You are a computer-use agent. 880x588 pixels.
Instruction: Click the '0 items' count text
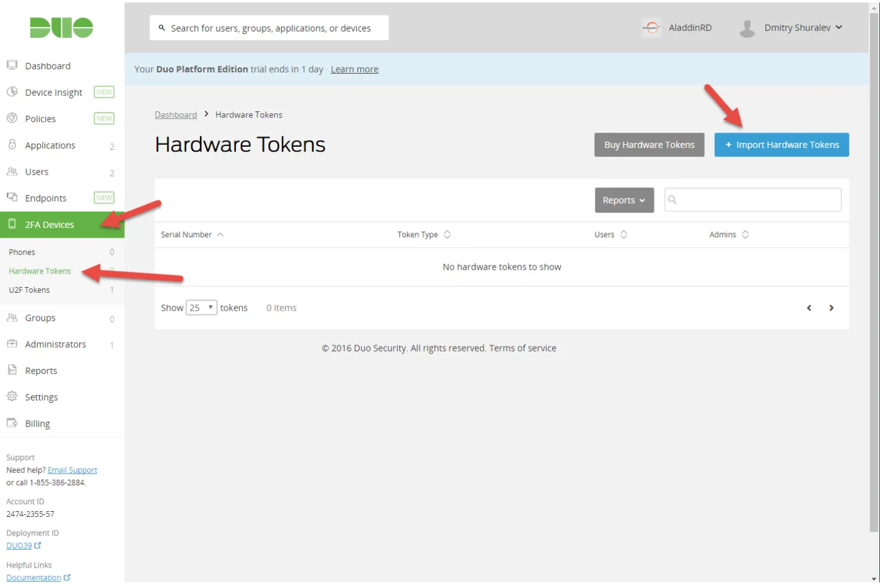click(x=281, y=308)
